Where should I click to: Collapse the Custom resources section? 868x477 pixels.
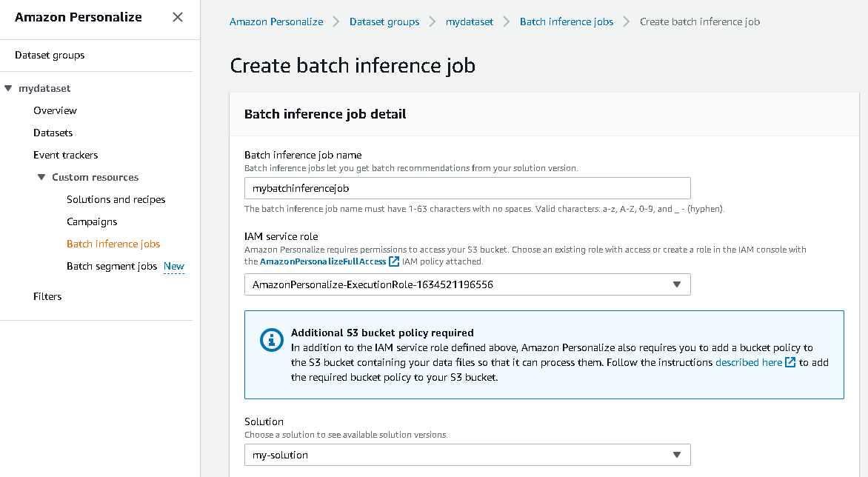click(41, 177)
